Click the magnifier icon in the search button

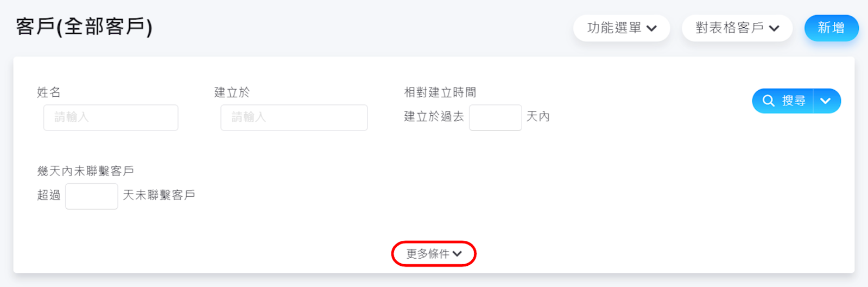tap(768, 101)
